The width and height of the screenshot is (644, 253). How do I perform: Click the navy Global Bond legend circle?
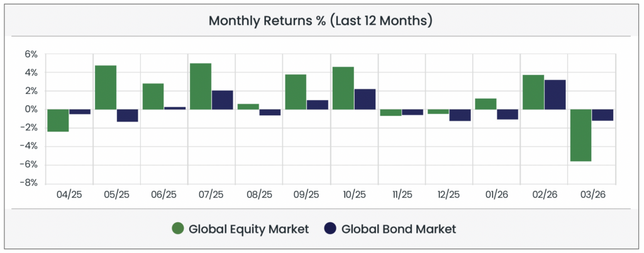tap(331, 229)
